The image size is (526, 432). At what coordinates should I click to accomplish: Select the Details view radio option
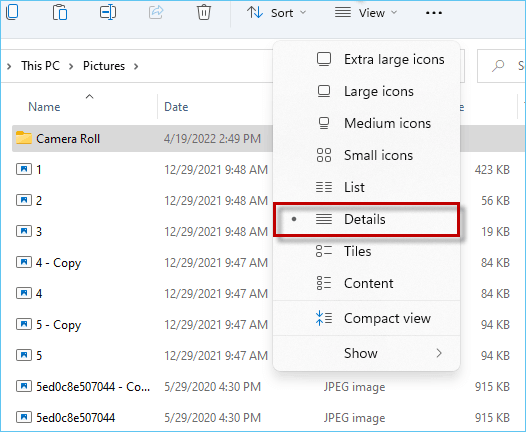pos(366,219)
